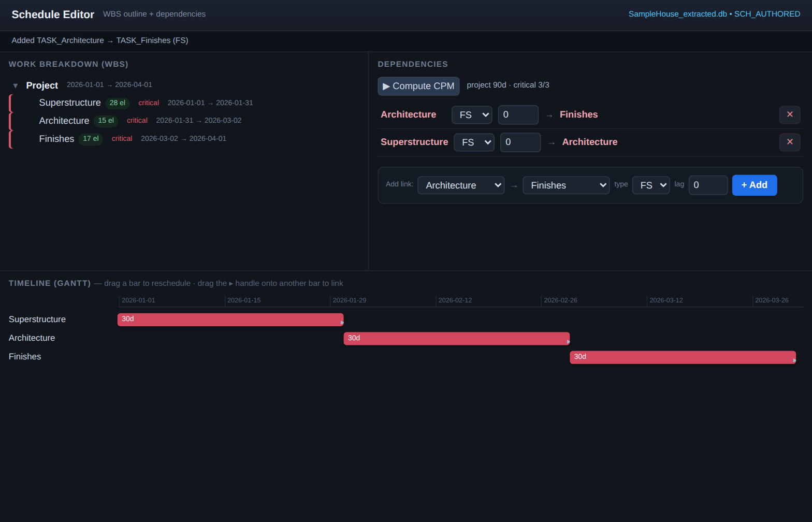Viewport: 812px width, 522px height.
Task: Select the Superstructure WBS row
Action: 184,103
